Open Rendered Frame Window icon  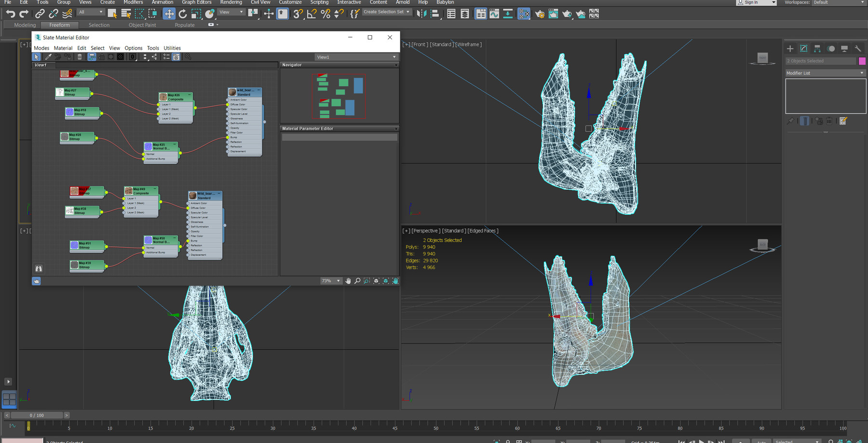pyautogui.click(x=554, y=14)
